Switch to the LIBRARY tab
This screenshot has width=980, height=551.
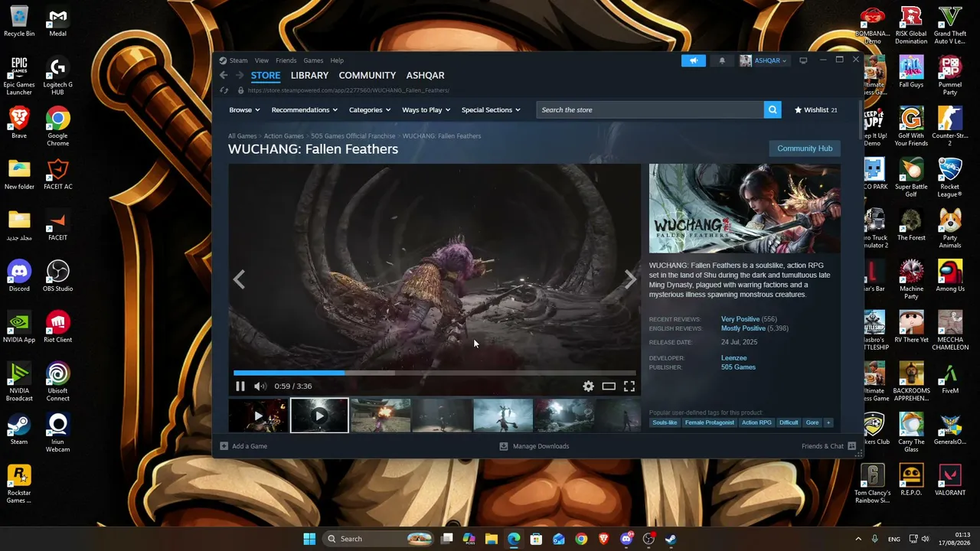tap(309, 75)
